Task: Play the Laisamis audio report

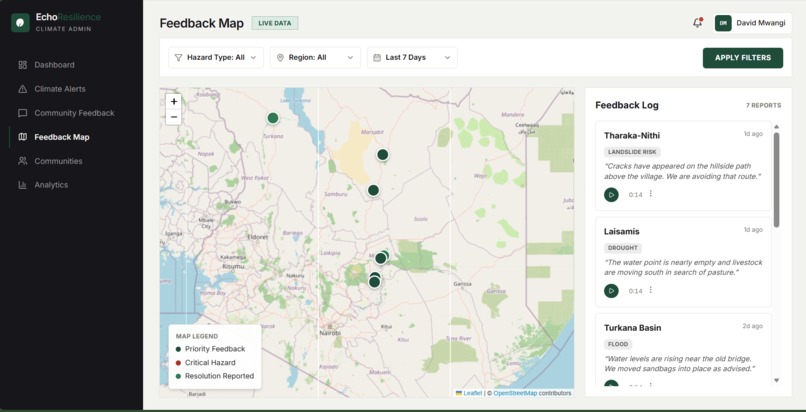Action: point(611,291)
